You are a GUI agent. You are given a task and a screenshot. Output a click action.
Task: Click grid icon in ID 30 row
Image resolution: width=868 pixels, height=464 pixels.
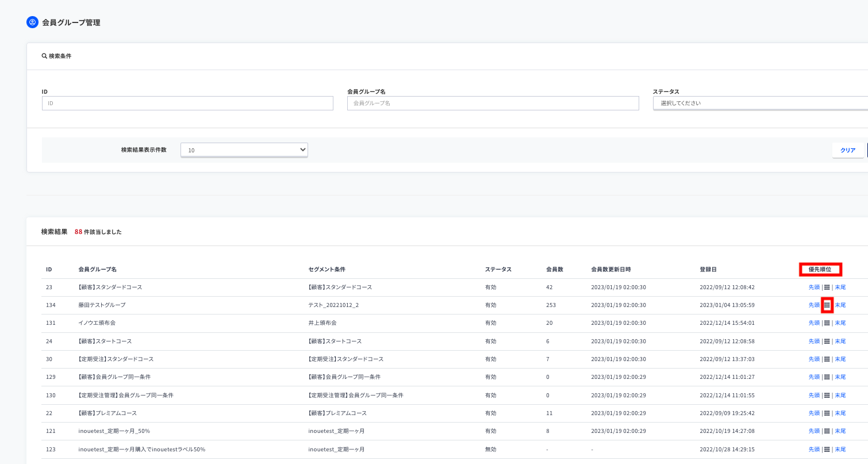(x=827, y=359)
